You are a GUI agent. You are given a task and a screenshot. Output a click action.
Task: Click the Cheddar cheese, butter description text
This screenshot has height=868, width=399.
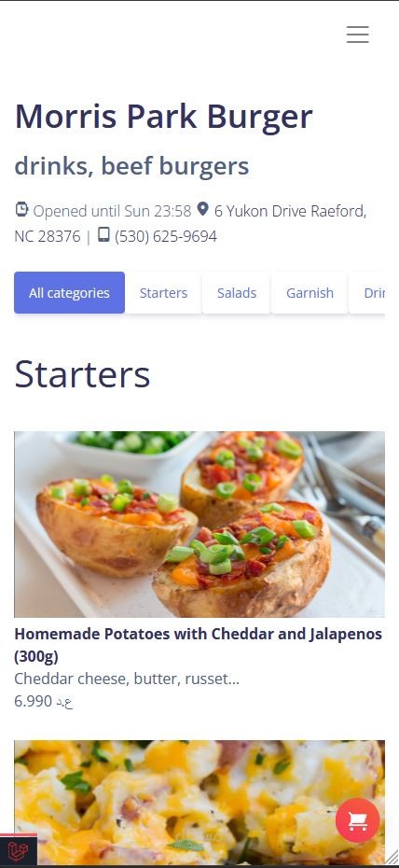127,679
